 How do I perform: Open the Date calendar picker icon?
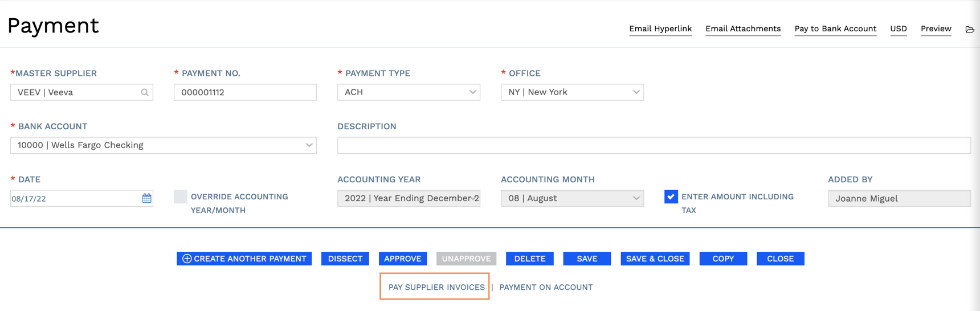[147, 198]
